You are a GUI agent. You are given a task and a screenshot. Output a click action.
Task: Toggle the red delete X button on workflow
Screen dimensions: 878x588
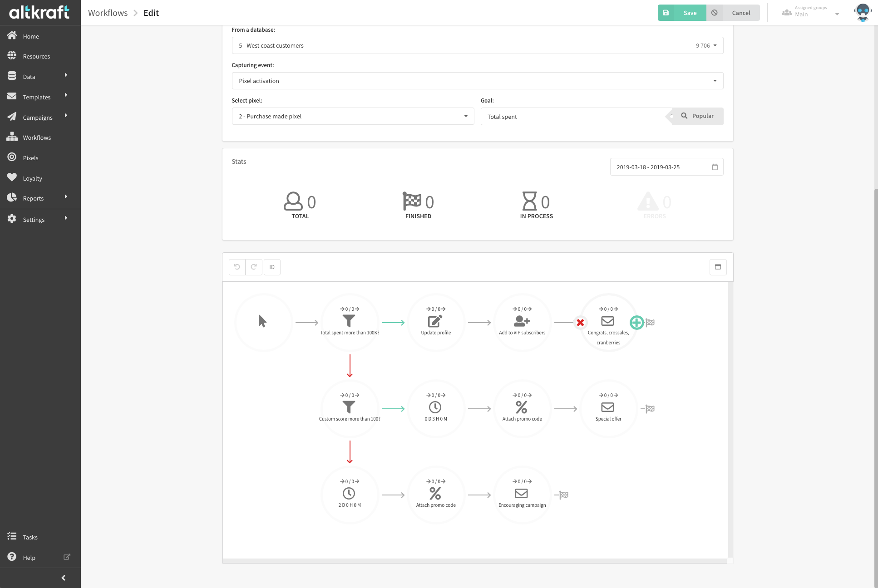pyautogui.click(x=579, y=322)
